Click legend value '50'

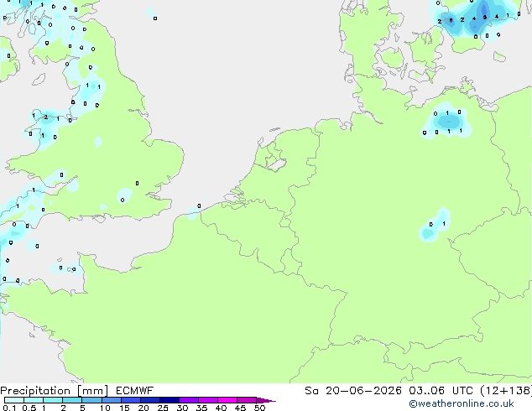coord(260,408)
